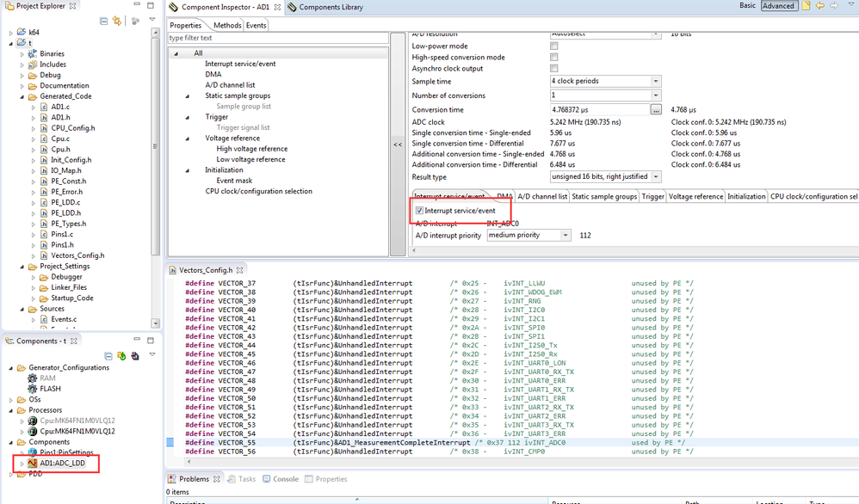Expand AD1:ADC_LDD component node
The image size is (859, 504).
[22, 464]
